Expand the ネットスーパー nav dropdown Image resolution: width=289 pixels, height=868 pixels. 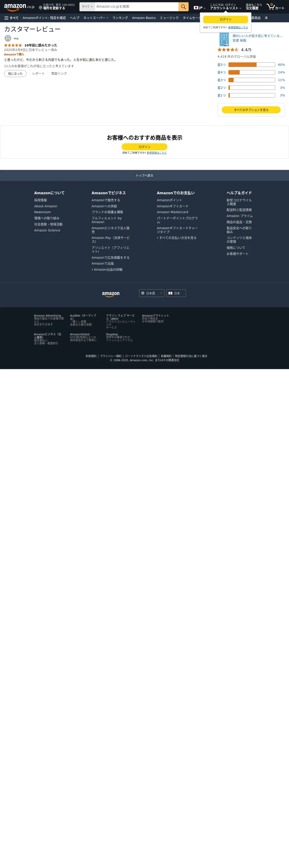click(96, 18)
